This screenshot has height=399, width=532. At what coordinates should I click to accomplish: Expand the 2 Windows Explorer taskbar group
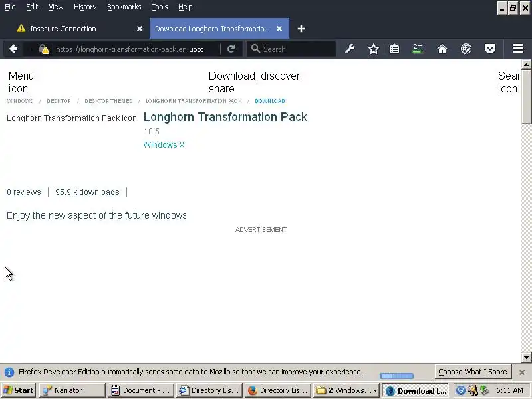coord(346,390)
